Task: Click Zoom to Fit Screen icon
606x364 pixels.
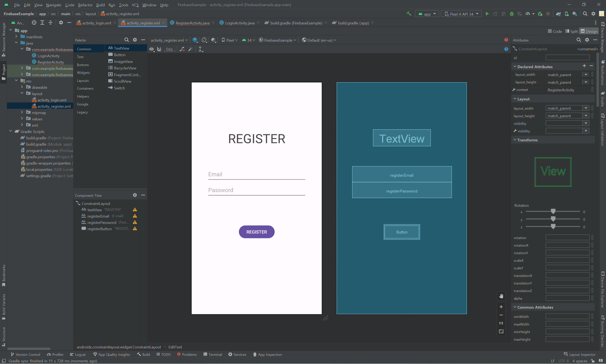Action: click(x=501, y=331)
